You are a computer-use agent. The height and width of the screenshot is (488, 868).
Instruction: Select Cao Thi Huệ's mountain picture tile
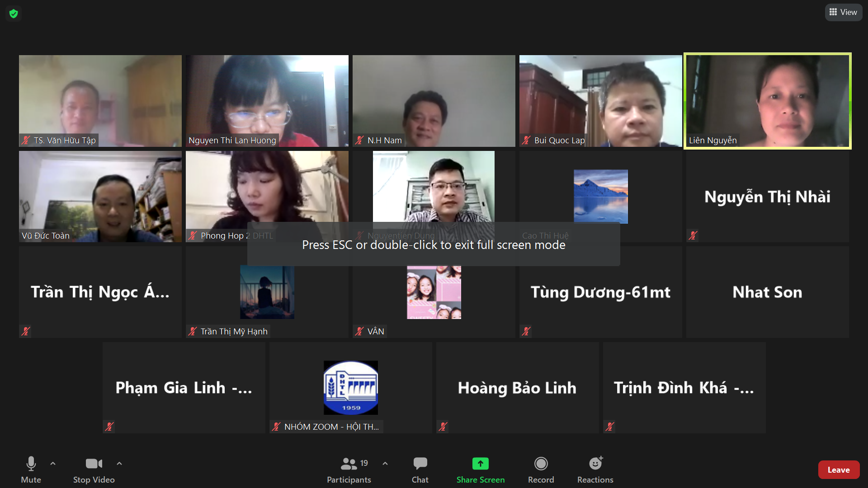[x=600, y=197]
